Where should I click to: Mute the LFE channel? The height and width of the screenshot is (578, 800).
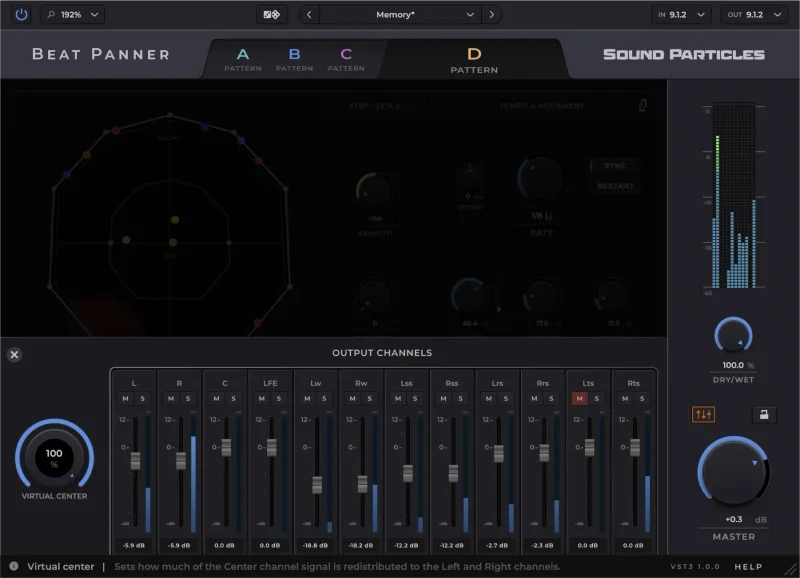(262, 398)
